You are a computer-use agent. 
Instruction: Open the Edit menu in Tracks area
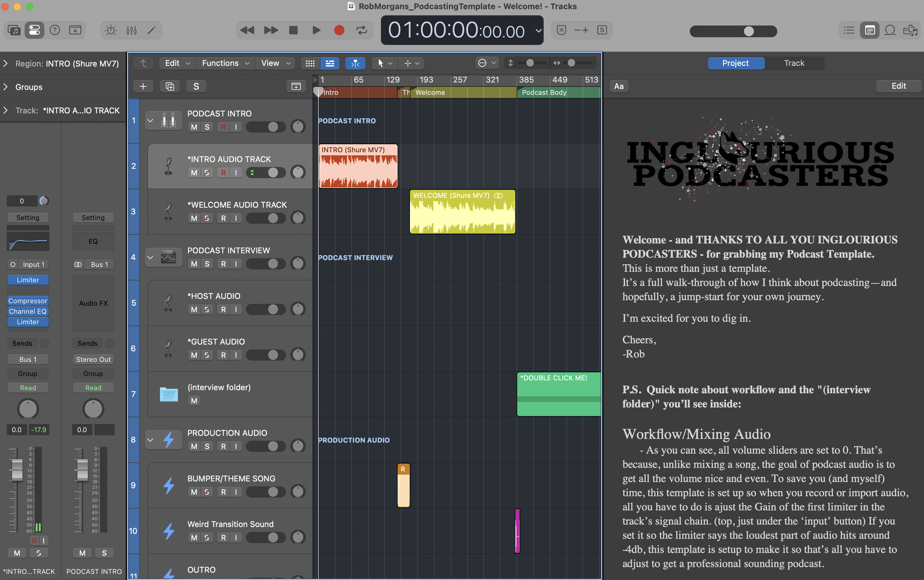point(177,63)
